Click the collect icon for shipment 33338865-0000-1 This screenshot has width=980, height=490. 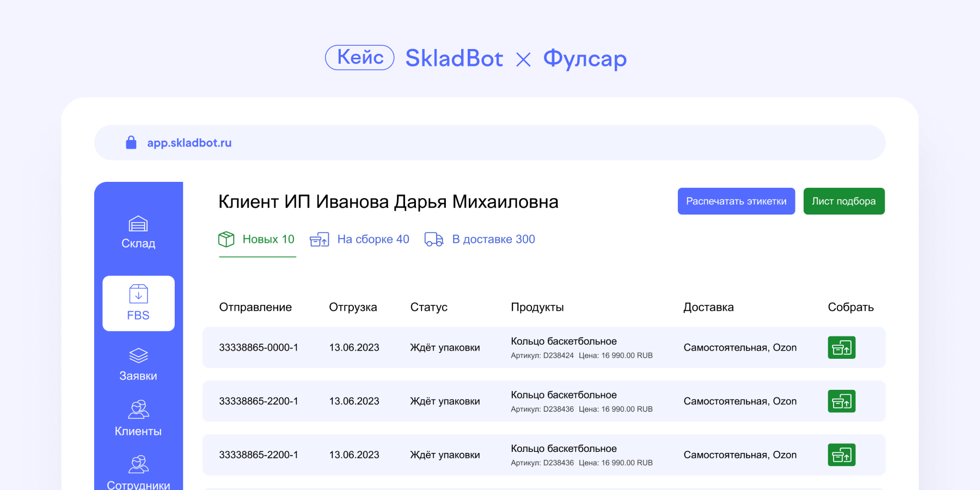pyautogui.click(x=842, y=347)
